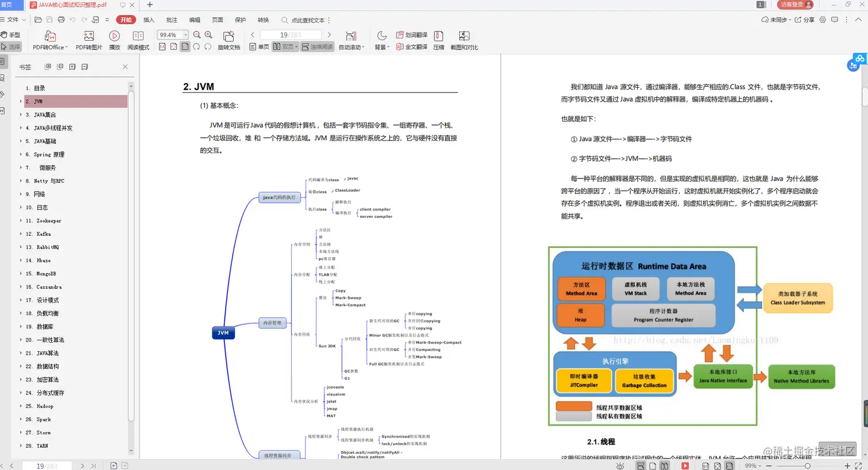The image size is (868, 470).
Task: Click the 访客登录 visitor login button
Action: pyautogui.click(x=795, y=4)
